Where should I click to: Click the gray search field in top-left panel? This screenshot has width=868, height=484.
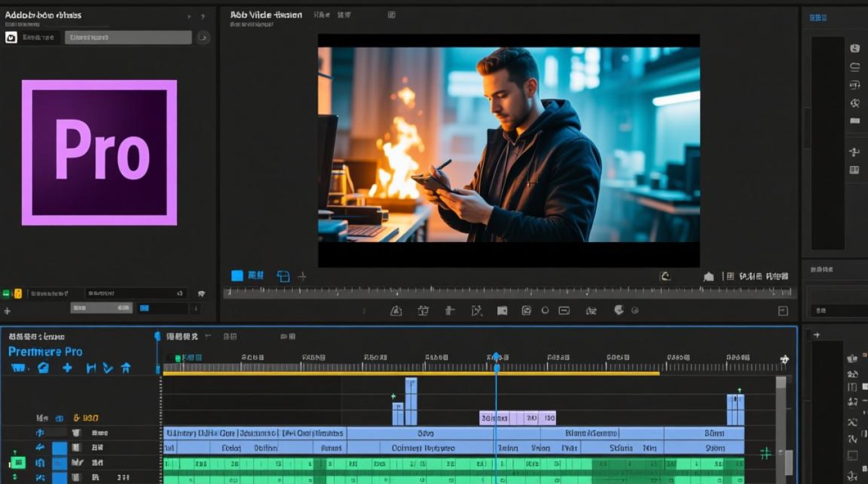click(128, 37)
